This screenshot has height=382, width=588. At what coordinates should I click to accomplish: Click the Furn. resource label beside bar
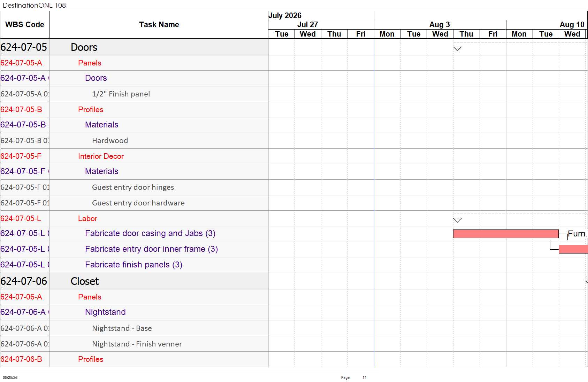[x=578, y=234]
